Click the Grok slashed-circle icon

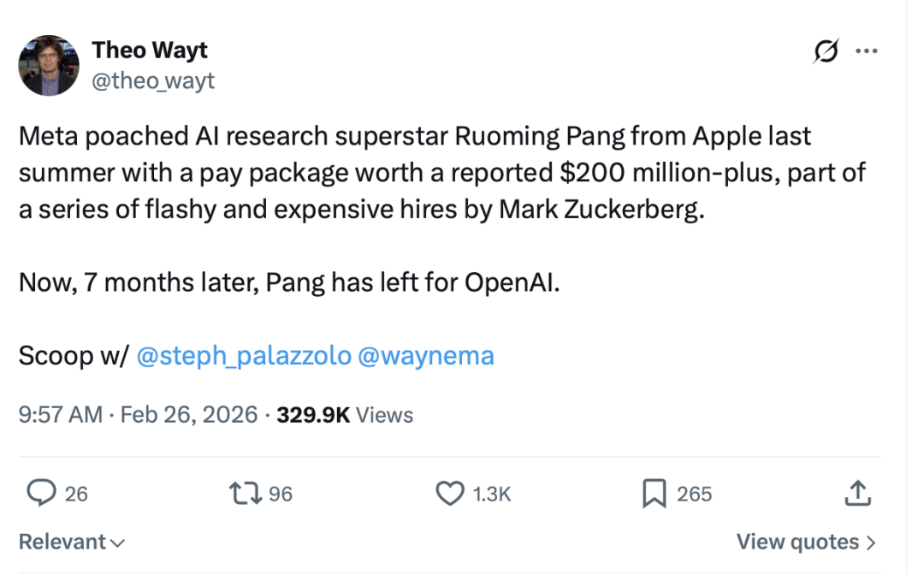pos(826,51)
